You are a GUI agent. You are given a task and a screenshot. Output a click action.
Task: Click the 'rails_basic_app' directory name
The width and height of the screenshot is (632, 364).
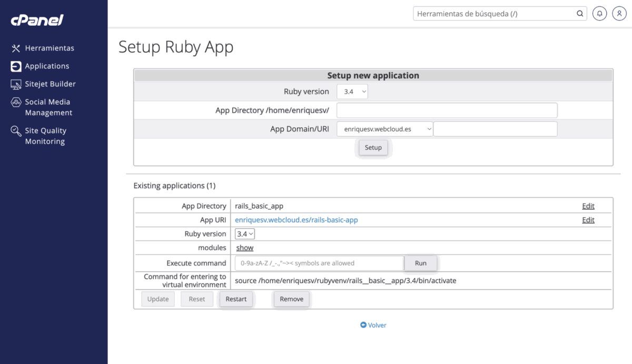pos(259,206)
